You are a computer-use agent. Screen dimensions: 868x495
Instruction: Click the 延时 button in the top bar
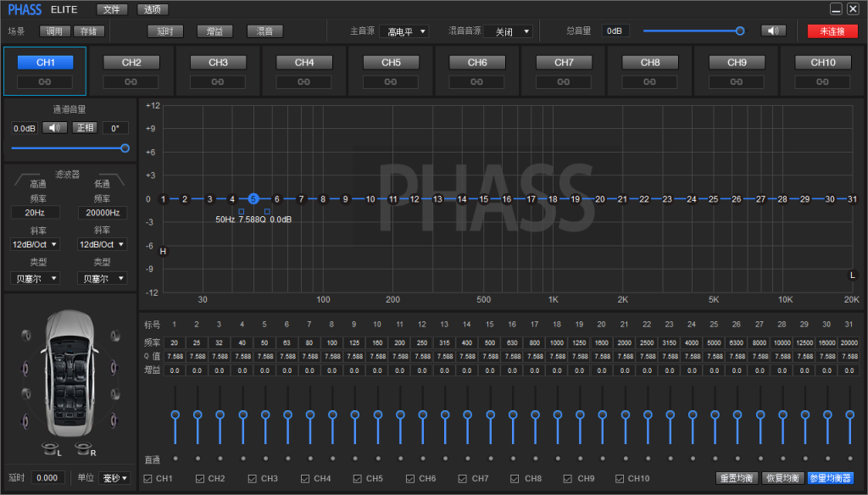pos(165,31)
